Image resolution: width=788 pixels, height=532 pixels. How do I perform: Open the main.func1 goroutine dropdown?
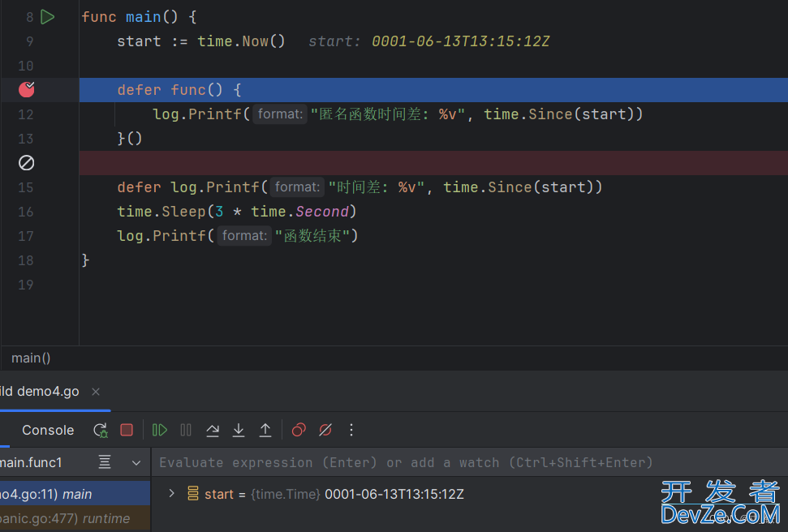[x=136, y=463]
